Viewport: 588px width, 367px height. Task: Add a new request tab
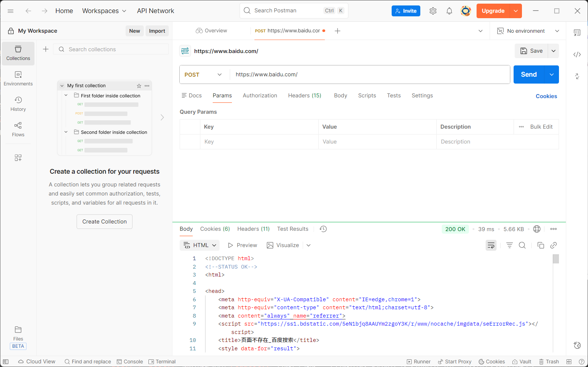pos(338,31)
